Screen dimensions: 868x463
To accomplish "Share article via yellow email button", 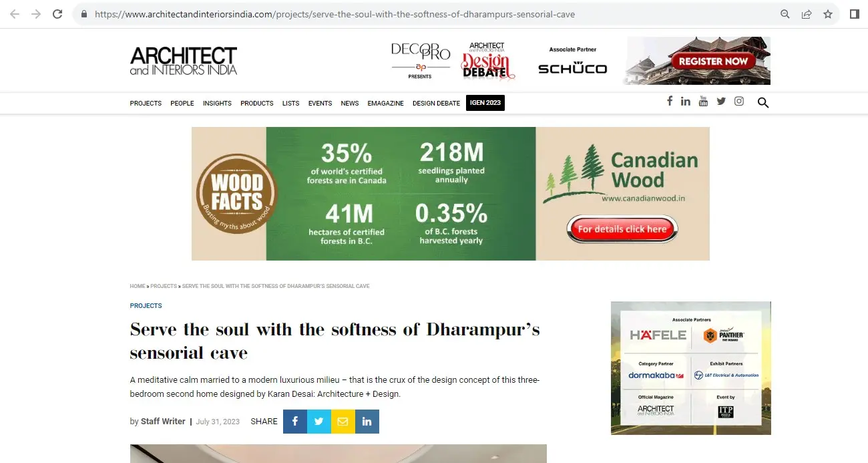I will (343, 422).
